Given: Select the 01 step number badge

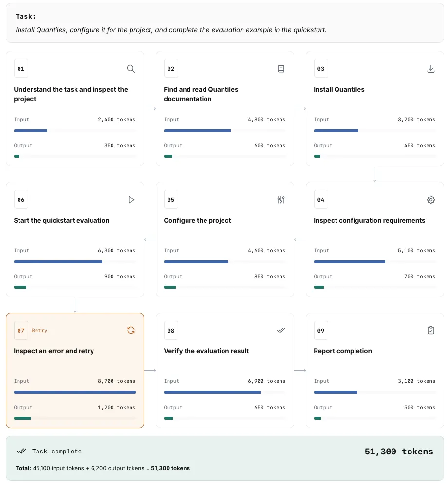Looking at the screenshot, I should click(x=21, y=69).
